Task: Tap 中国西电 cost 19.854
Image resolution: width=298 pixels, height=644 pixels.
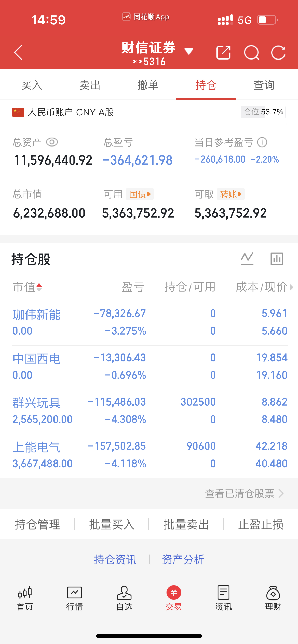Action: pyautogui.click(x=272, y=358)
